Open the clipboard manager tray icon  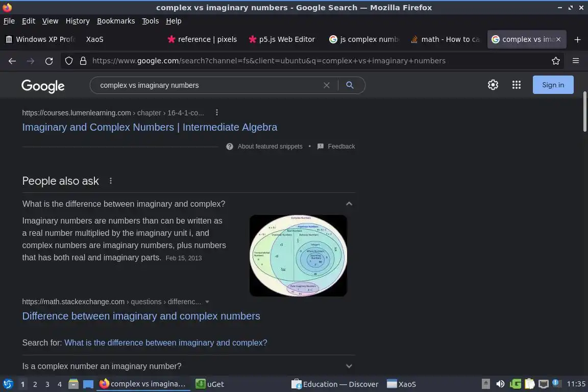[529, 384]
